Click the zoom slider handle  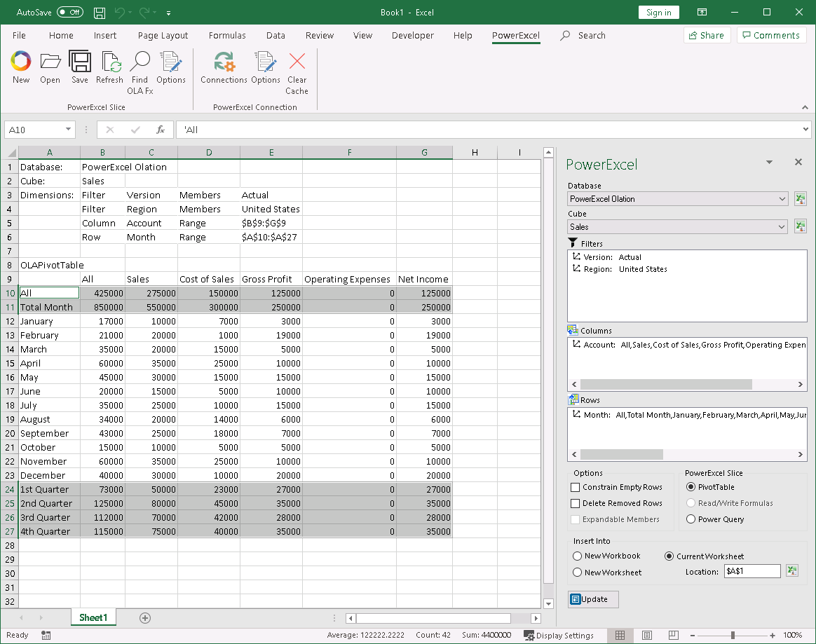733,635
